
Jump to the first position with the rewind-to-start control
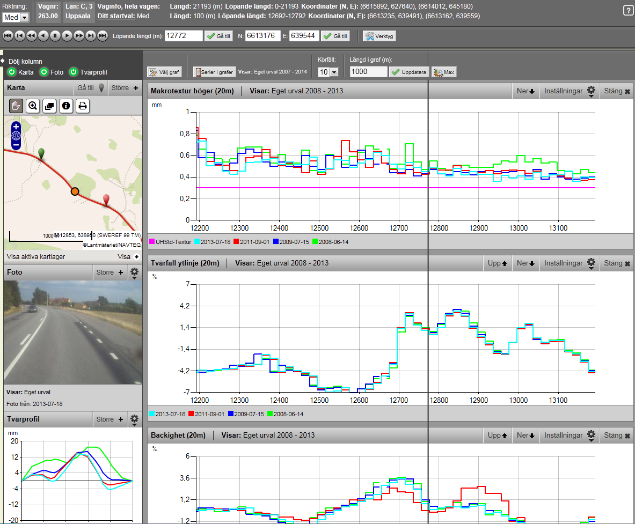8,36
